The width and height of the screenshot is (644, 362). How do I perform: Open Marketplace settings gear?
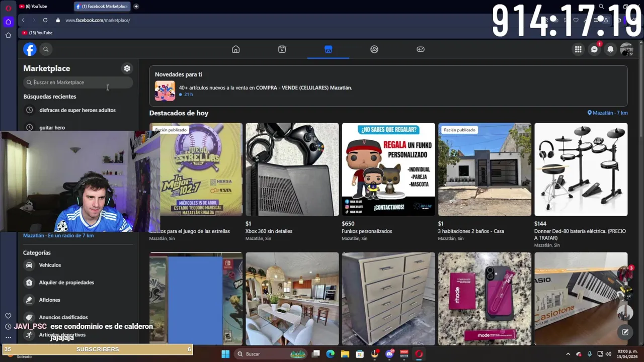[x=127, y=68]
